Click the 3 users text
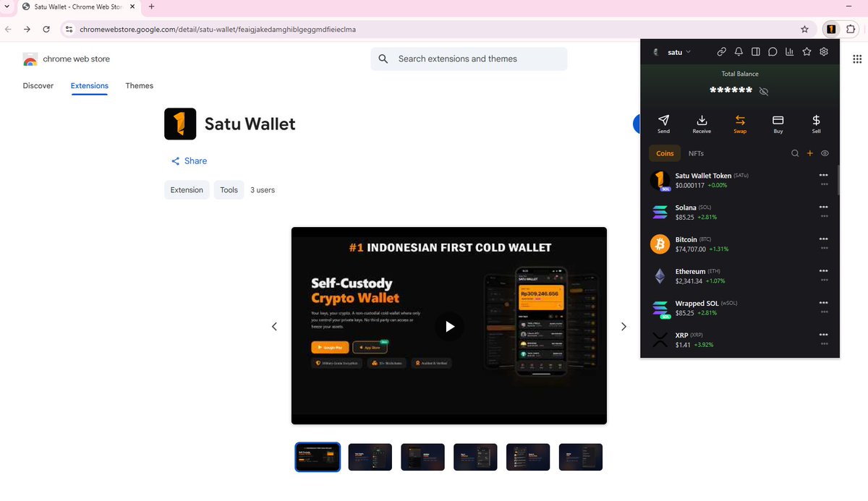Viewport: 868px width, 501px height. (x=263, y=190)
